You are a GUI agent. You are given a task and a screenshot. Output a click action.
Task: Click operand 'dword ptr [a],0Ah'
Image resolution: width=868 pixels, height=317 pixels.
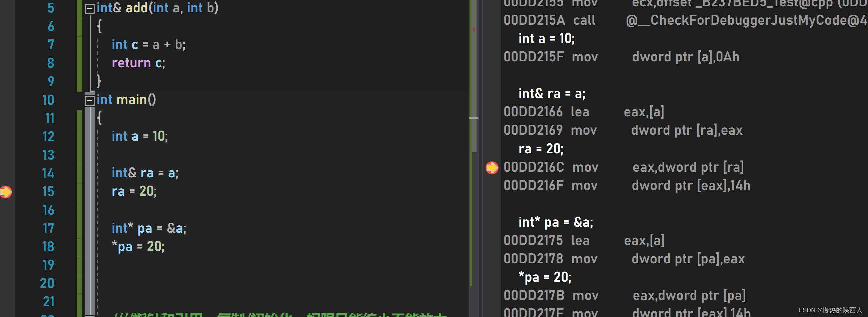[x=686, y=57]
